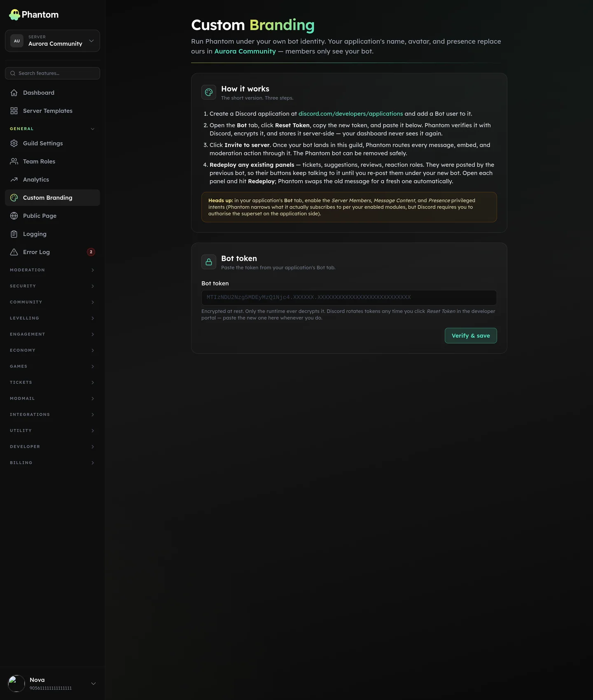Focus the Search features field
Viewport: 593px width, 700px height.
pos(52,73)
